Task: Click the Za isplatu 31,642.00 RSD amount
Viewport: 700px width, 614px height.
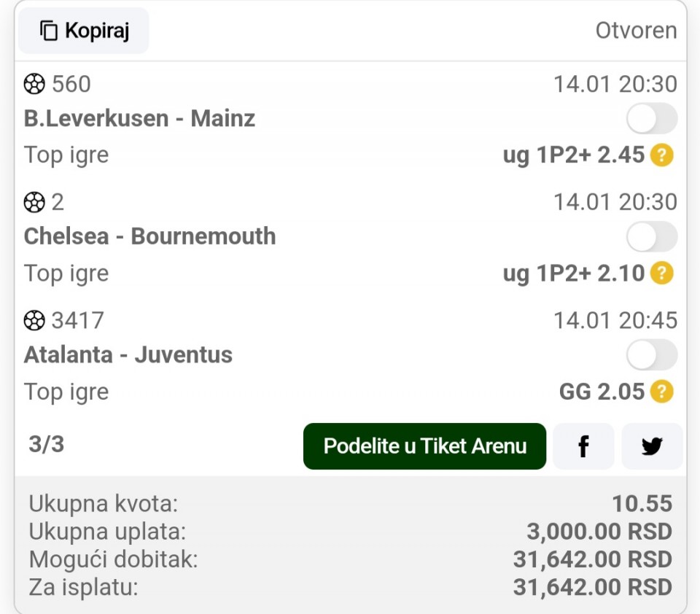Action: pos(592,587)
